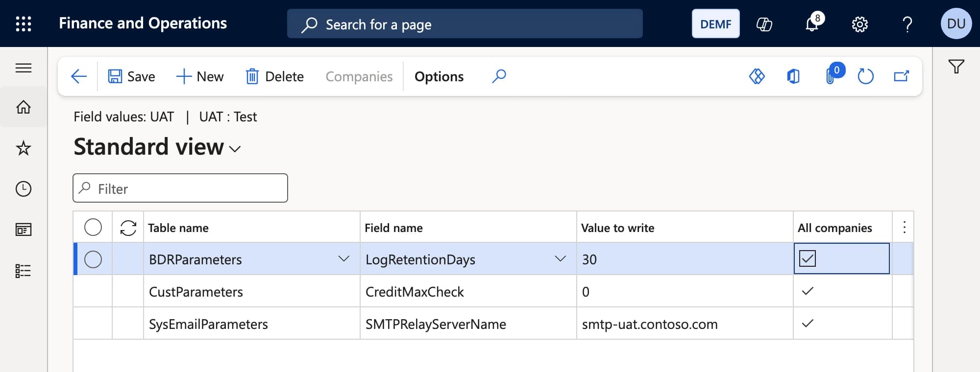The height and width of the screenshot is (372, 980).
Task: Open Modules list icon in sidebar
Action: [x=24, y=271]
